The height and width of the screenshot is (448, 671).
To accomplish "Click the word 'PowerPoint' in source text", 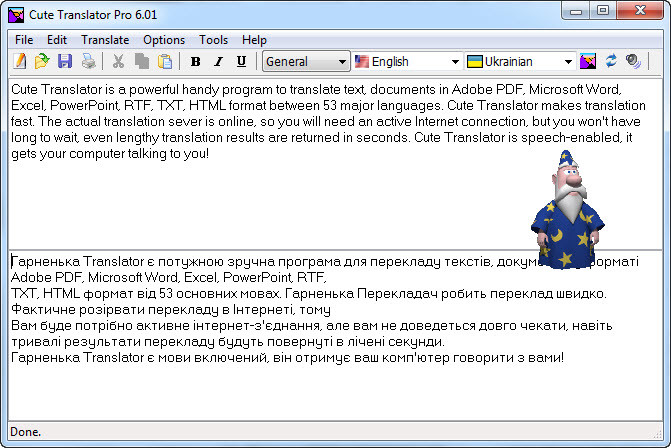I will 84,106.
